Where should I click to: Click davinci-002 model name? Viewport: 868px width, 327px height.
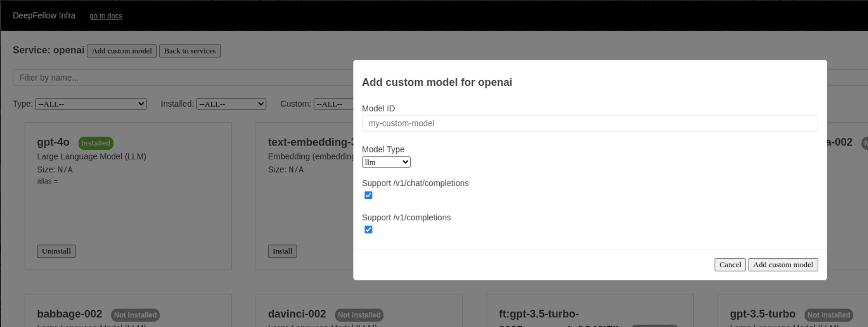(x=297, y=314)
